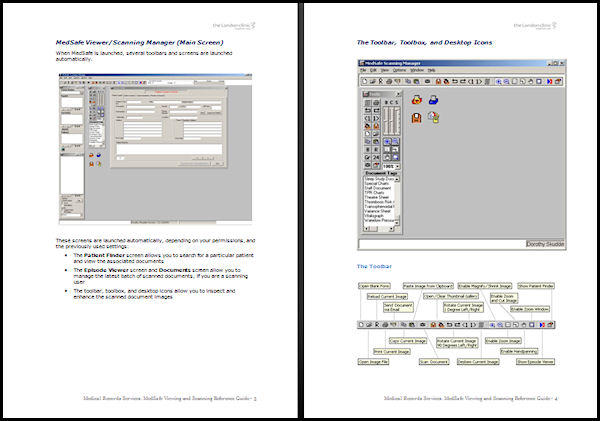This screenshot has height=421, width=600.
Task: Click episode viewer icon in labeled toolbar diagram
Action: pyautogui.click(x=542, y=325)
